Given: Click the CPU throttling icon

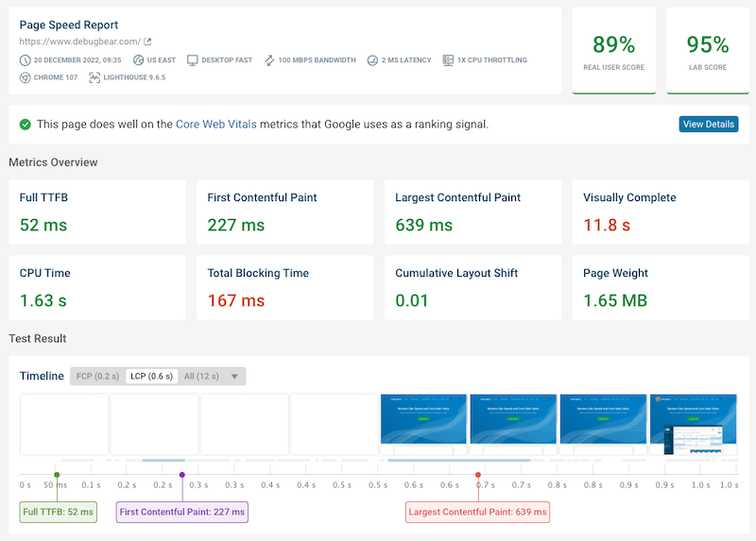Looking at the screenshot, I should pyautogui.click(x=449, y=60).
